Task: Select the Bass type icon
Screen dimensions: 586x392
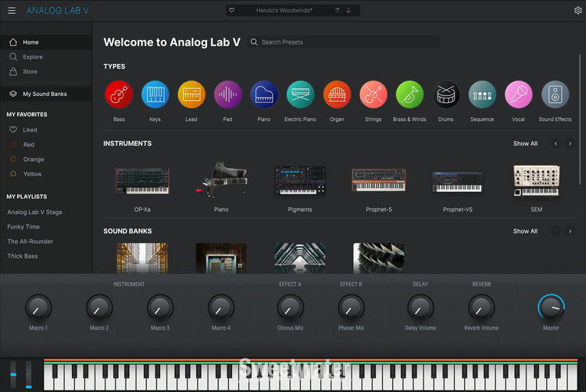Action: [119, 94]
